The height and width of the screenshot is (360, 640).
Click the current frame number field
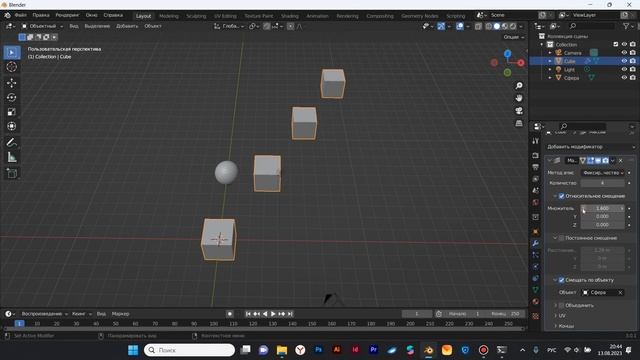click(x=417, y=314)
